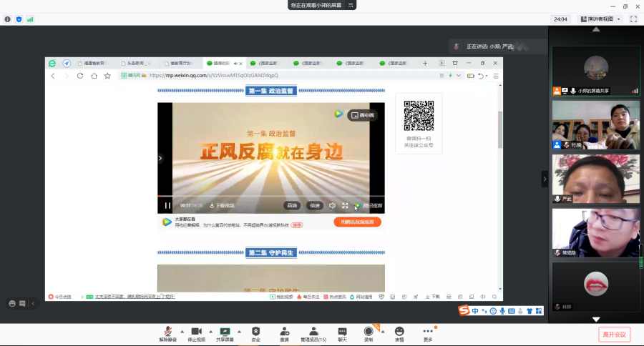Toggle Sogou 中 Chinese/English mode
Screen dimensions: 644x346
coord(475,311)
